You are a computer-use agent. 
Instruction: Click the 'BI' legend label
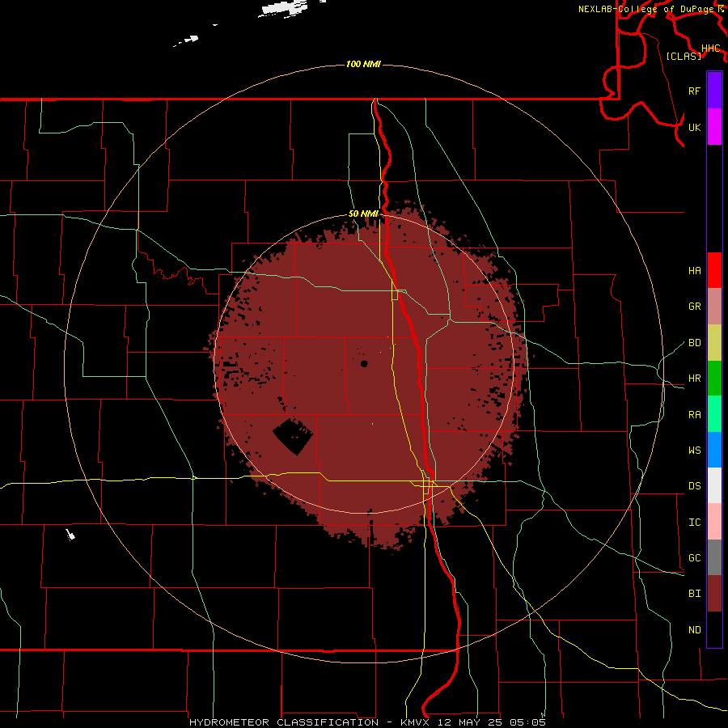click(x=694, y=594)
